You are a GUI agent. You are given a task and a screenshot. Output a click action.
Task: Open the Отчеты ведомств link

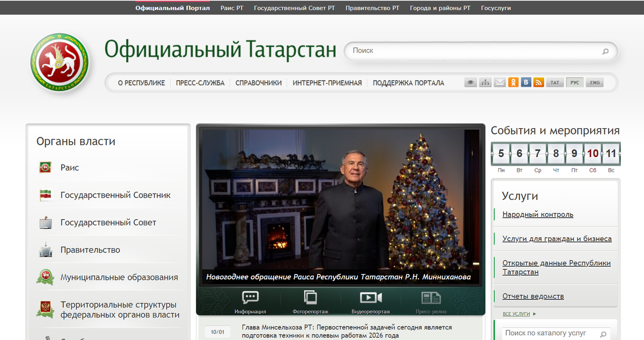pos(533,297)
